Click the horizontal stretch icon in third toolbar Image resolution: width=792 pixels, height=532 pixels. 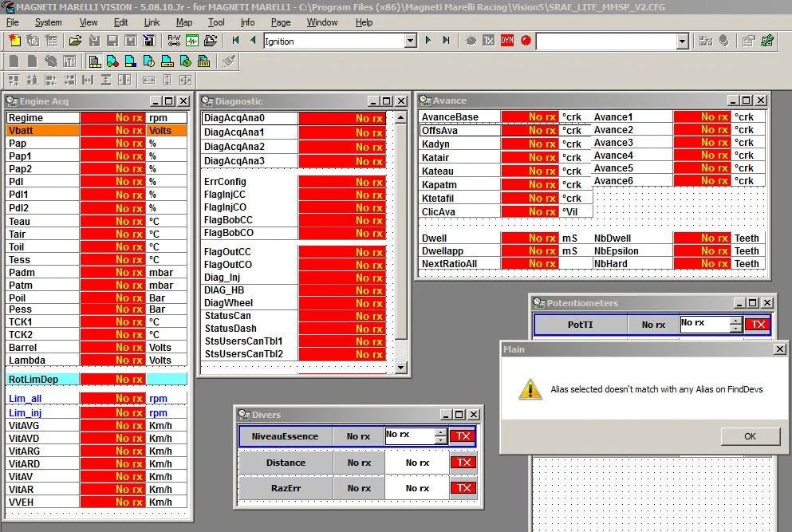pyautogui.click(x=148, y=81)
